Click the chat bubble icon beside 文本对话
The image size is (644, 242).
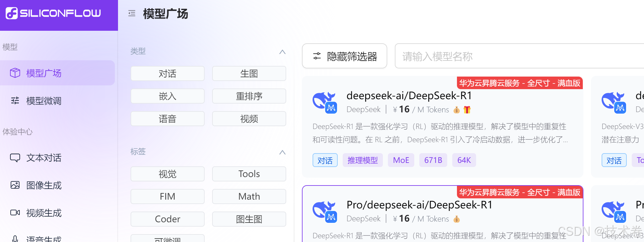[x=15, y=158]
